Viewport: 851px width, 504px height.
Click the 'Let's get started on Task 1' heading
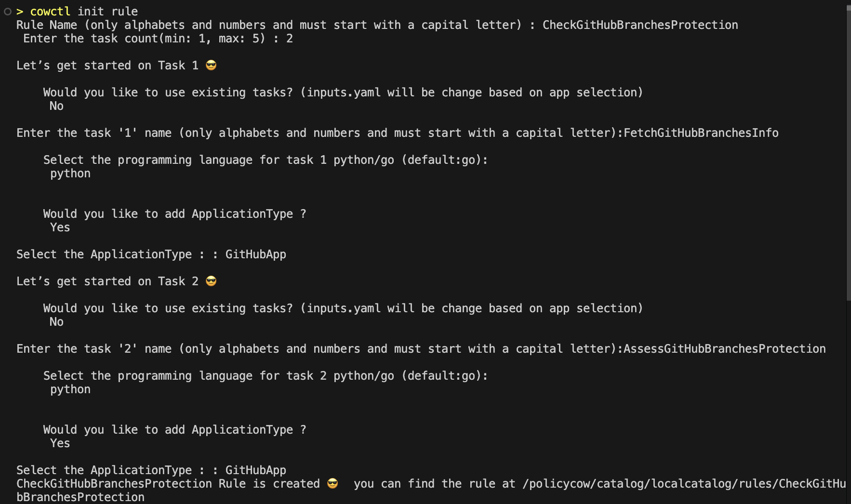point(107,66)
